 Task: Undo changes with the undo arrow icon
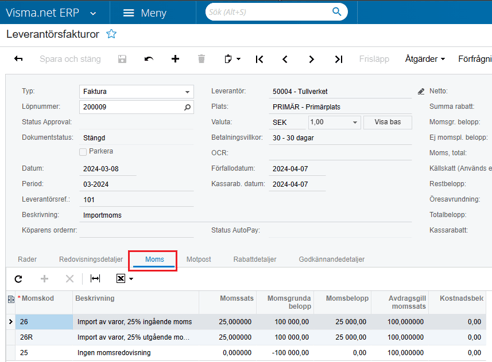(x=149, y=59)
